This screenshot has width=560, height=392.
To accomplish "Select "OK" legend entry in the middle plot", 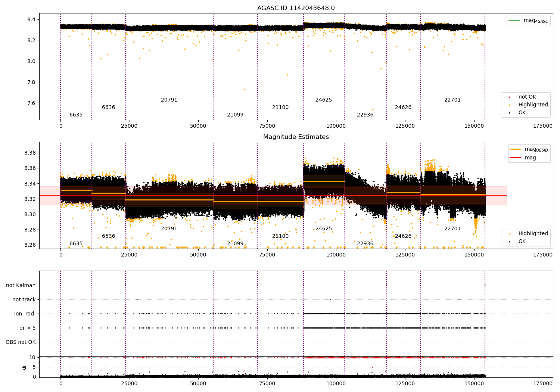I will coord(522,242).
